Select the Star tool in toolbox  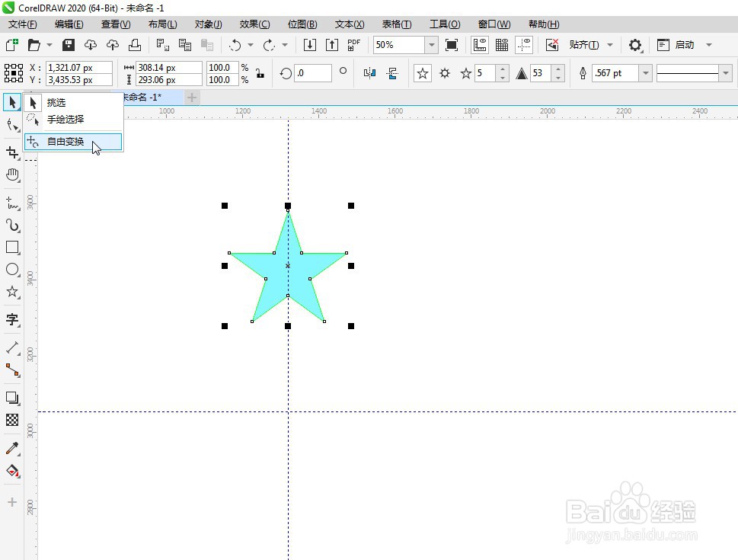coord(12,292)
